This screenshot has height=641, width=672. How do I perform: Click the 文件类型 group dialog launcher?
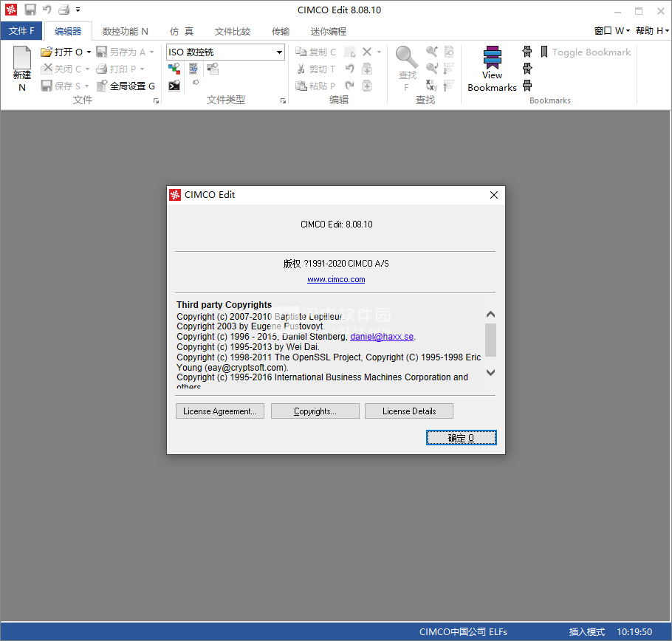[x=283, y=101]
